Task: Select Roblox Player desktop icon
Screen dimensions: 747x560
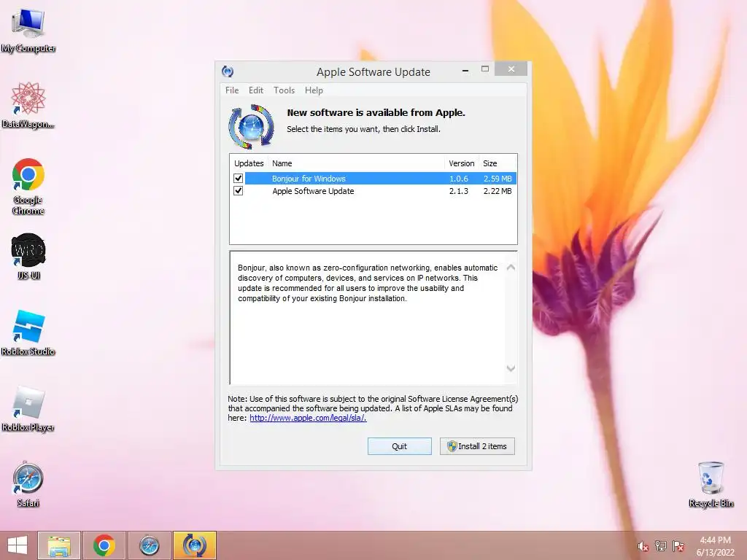Action: click(28, 408)
